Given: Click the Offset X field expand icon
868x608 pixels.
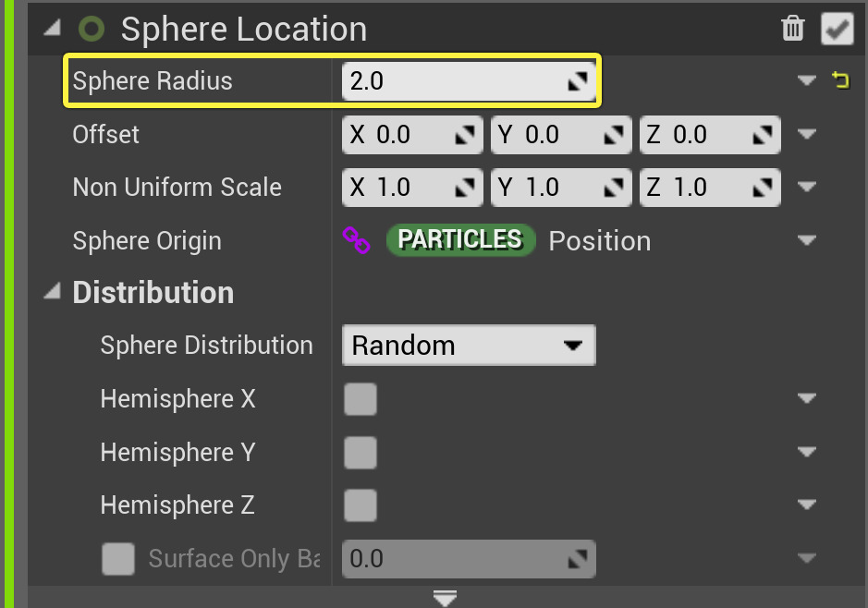Looking at the screenshot, I should tap(466, 136).
